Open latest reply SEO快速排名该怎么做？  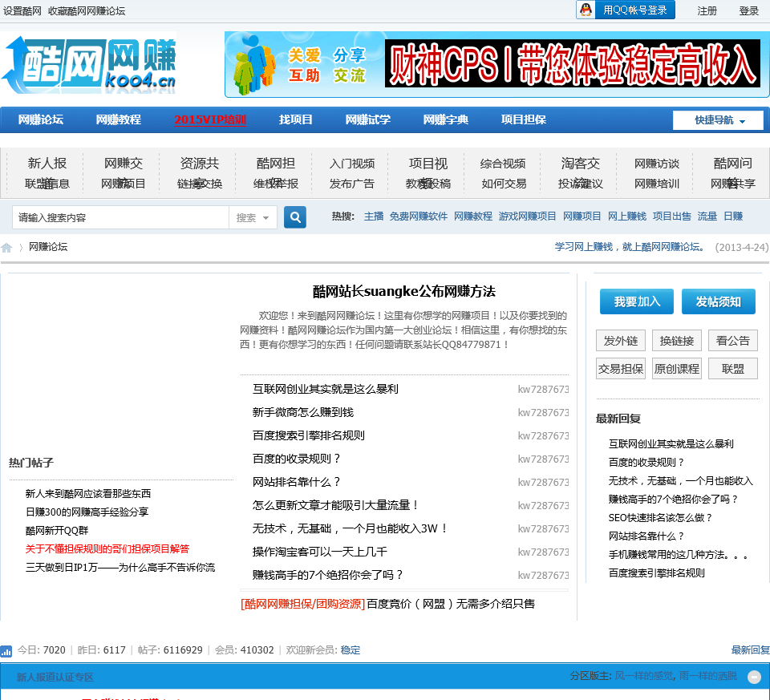tap(660, 517)
